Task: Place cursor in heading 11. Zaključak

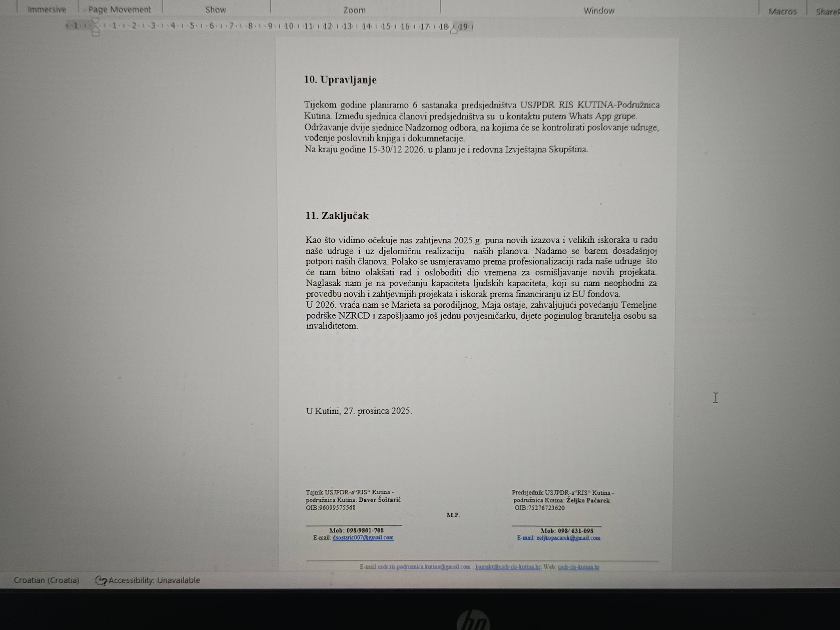Action: pyautogui.click(x=337, y=216)
